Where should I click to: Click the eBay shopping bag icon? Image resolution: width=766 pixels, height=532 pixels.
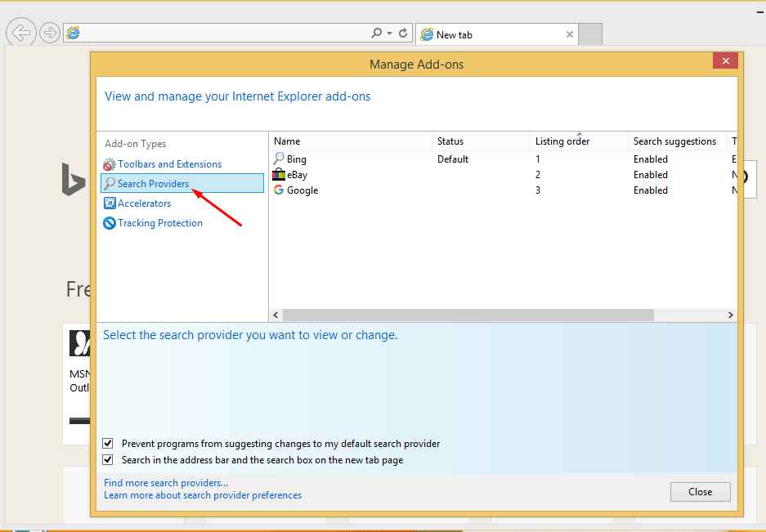point(279,174)
